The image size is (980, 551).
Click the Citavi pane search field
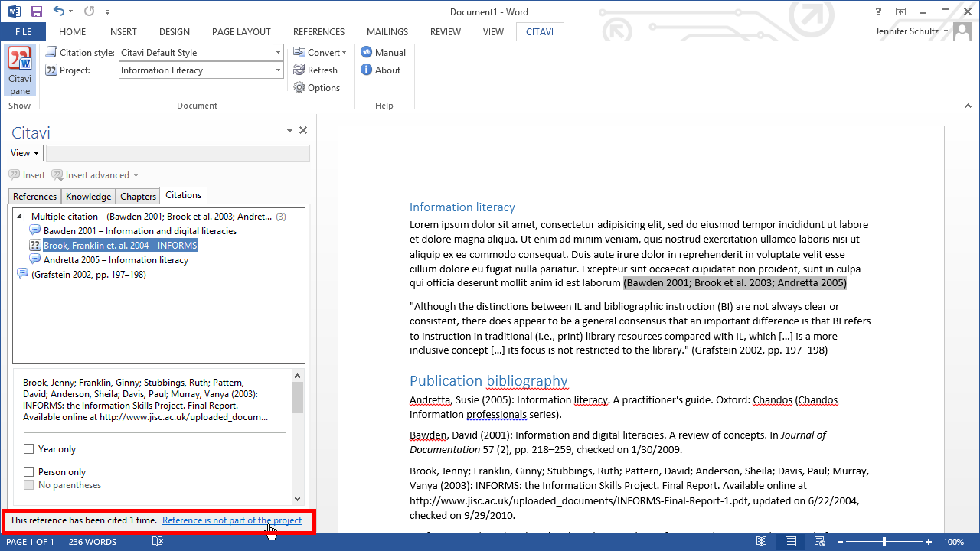pos(178,153)
